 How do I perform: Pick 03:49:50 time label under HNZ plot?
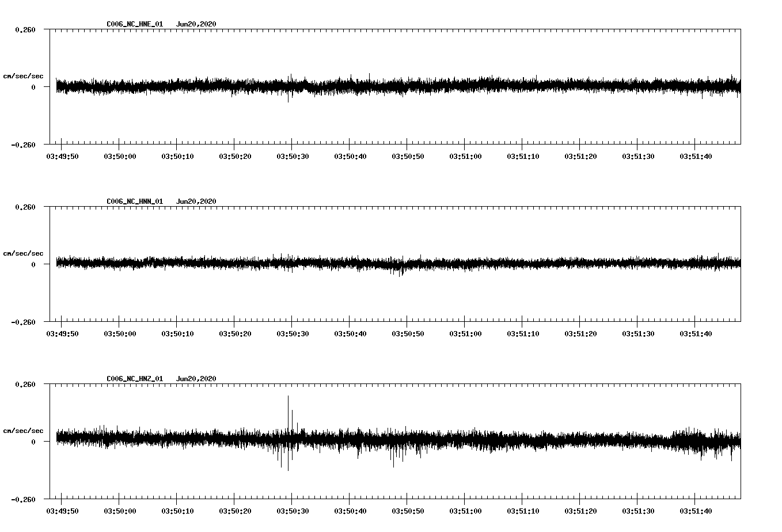pos(62,511)
